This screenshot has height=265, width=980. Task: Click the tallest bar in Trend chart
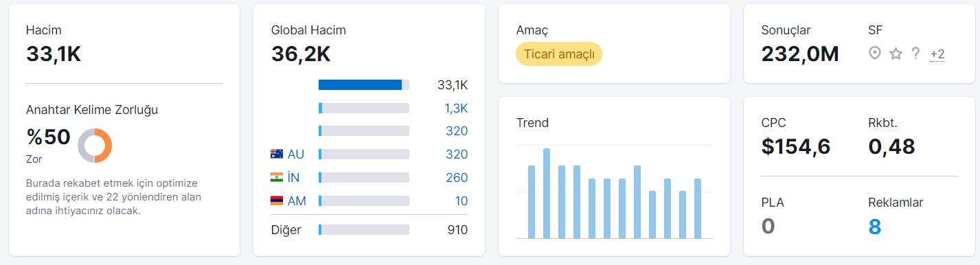(x=547, y=193)
